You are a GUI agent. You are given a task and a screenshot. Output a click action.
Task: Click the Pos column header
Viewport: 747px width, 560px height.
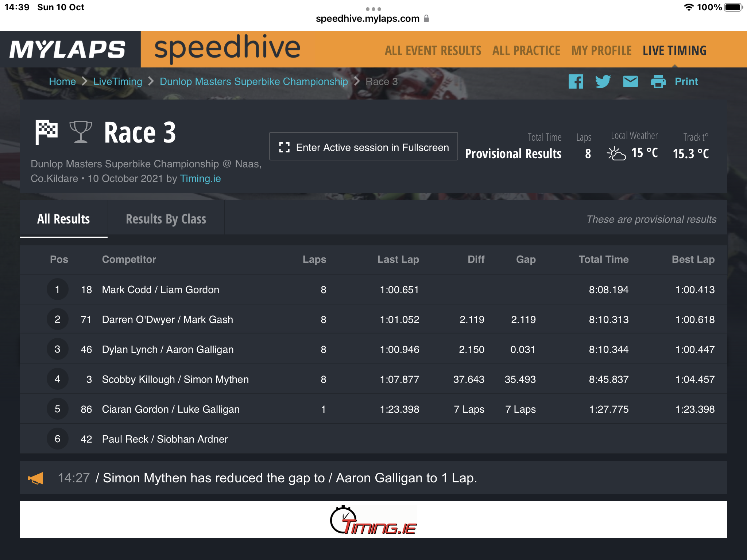pyautogui.click(x=59, y=260)
